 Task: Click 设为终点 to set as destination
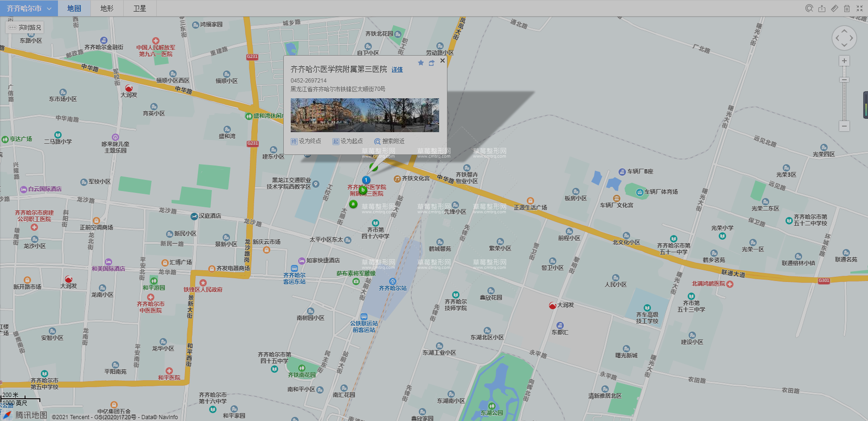(x=306, y=141)
